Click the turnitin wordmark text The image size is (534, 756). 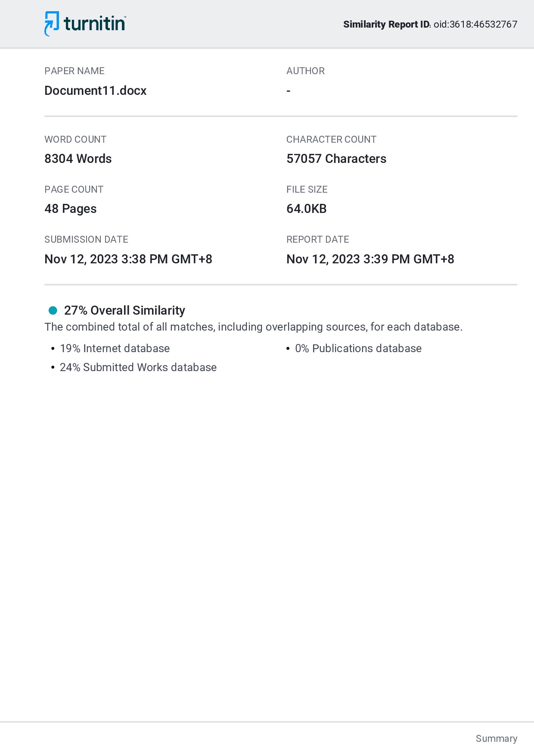pyautogui.click(x=95, y=23)
